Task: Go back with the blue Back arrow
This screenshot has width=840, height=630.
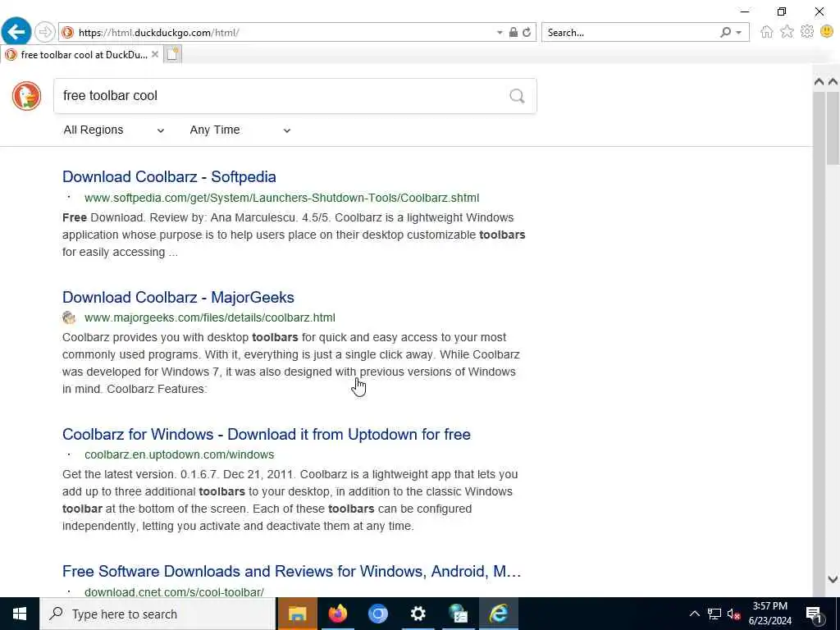Action: [x=16, y=32]
